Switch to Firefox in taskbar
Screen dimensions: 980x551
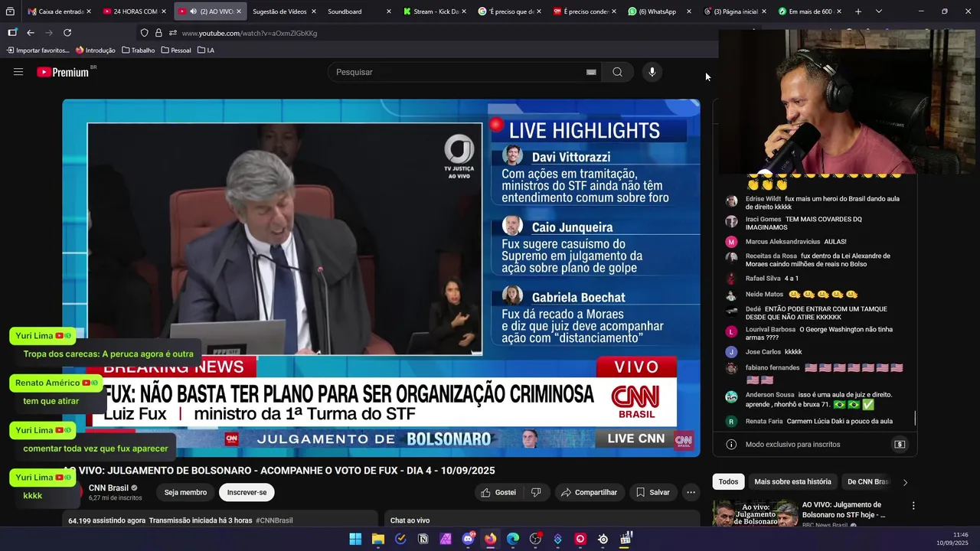pyautogui.click(x=490, y=540)
